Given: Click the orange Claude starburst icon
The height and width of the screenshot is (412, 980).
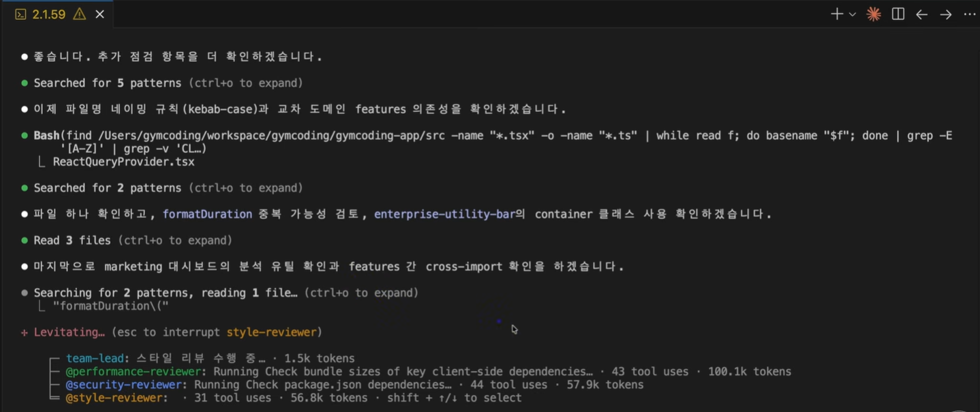Looking at the screenshot, I should click(x=874, y=14).
